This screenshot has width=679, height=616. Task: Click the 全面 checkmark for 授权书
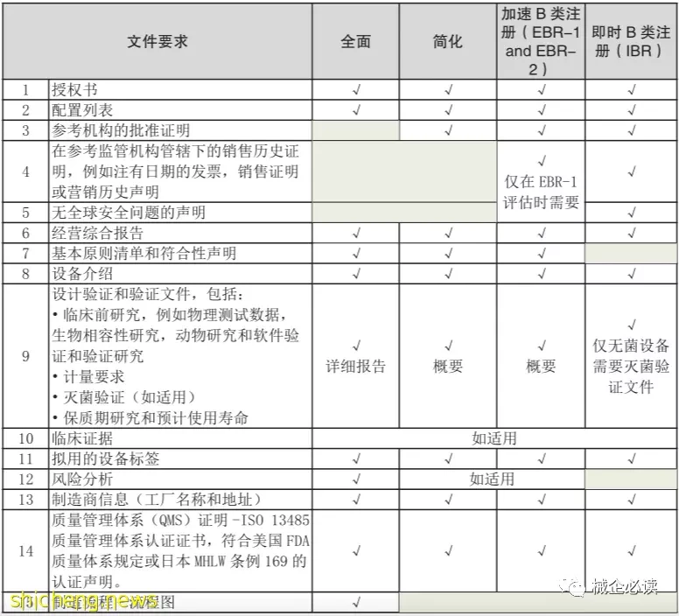point(356,89)
